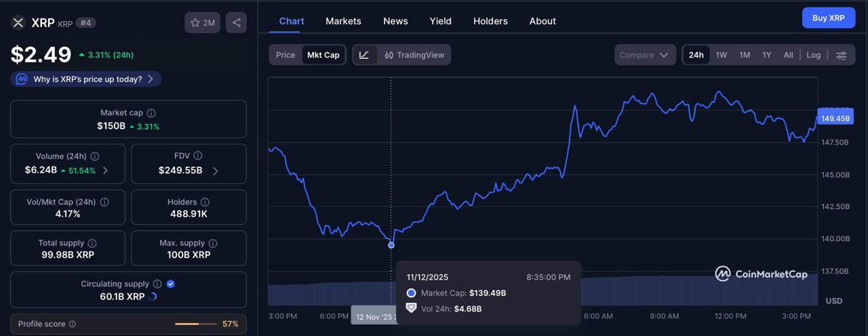Switch chart to Price view
The width and height of the screenshot is (868, 336).
285,55
